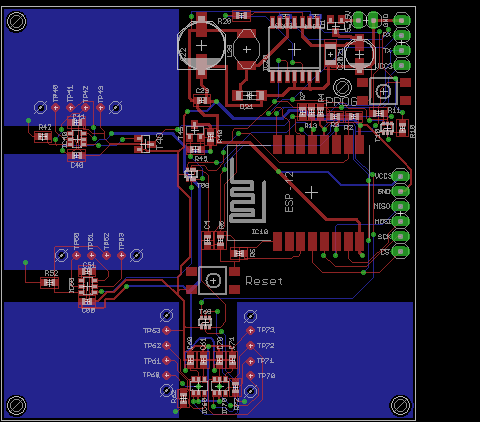Select capacitor C29 footprint
Image resolution: width=480 pixels, height=422 pixels.
202,100
